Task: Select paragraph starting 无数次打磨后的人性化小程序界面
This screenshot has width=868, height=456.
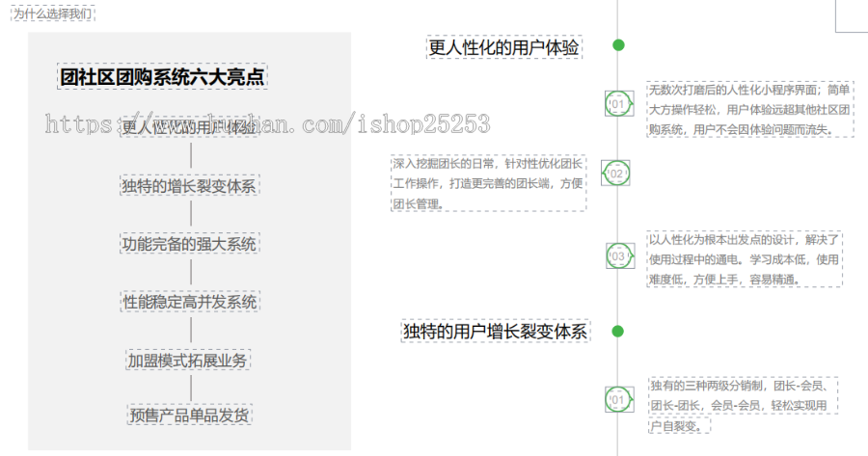Action: pyautogui.click(x=750, y=109)
